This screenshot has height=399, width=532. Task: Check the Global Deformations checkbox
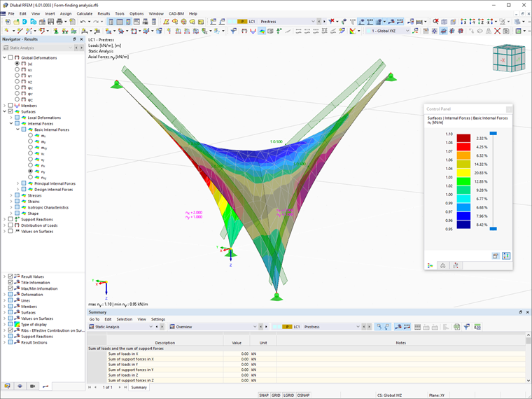point(10,57)
